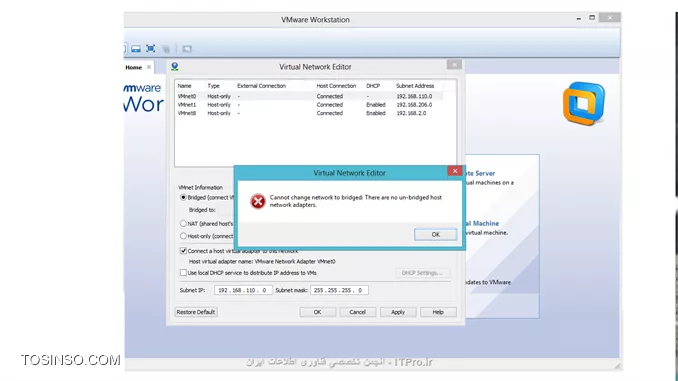This screenshot has width=678, height=381.
Task: Click the Connected cell in VMnet0 row
Action: (330, 96)
